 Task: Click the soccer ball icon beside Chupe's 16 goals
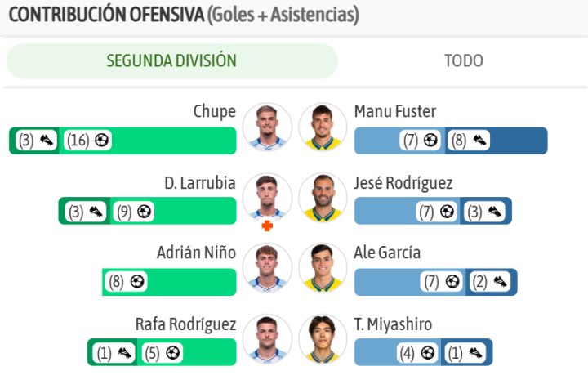point(101,141)
